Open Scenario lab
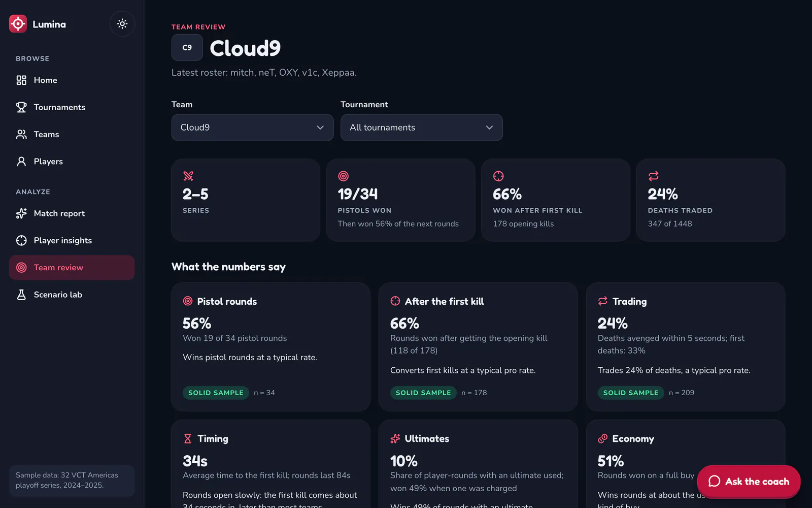This screenshot has height=508, width=812. pos(72,295)
